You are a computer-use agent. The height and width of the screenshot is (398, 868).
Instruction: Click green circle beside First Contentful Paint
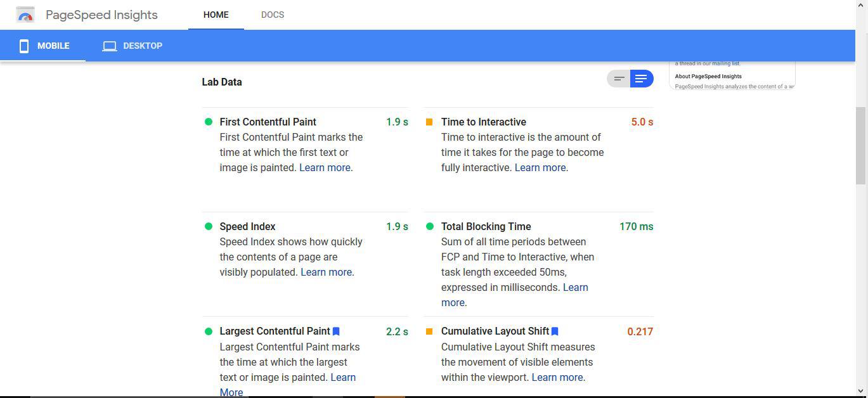point(209,122)
